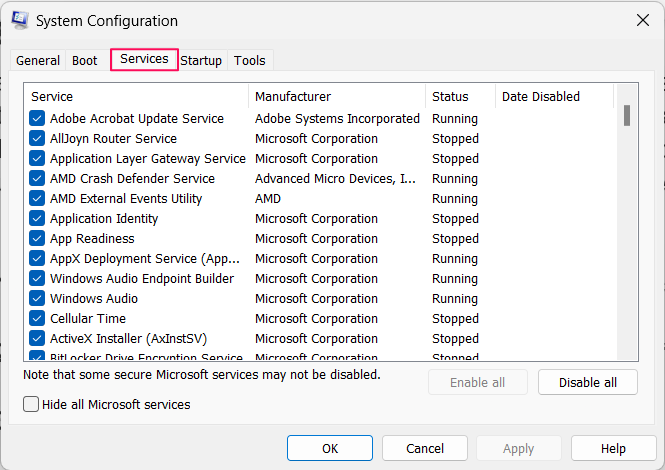665x470 pixels.
Task: Switch to the General tab
Action: coord(38,60)
